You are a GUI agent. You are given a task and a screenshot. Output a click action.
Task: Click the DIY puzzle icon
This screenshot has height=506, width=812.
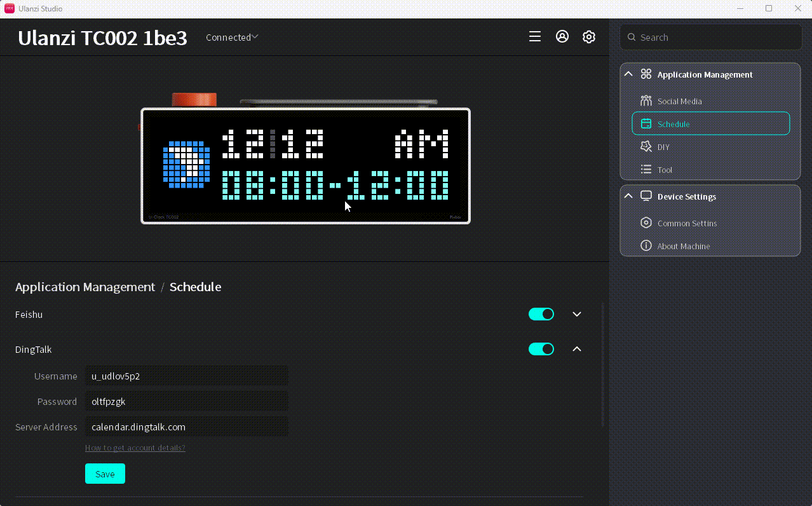point(646,147)
